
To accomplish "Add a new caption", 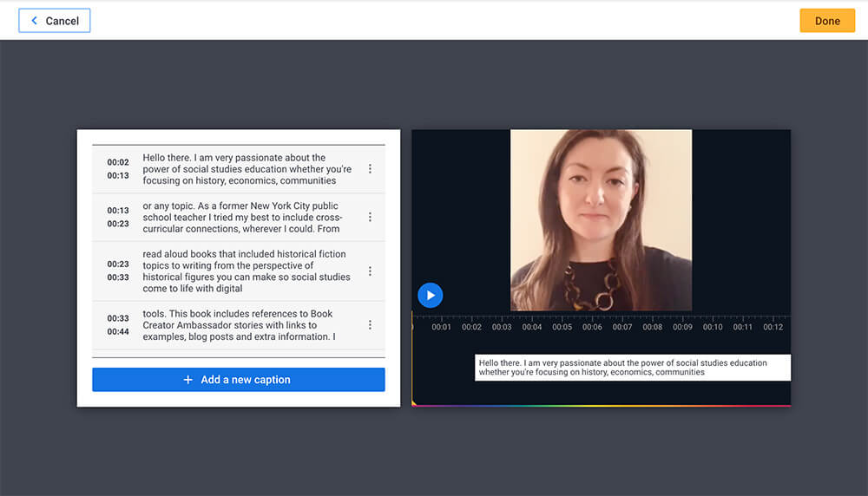I will point(238,380).
